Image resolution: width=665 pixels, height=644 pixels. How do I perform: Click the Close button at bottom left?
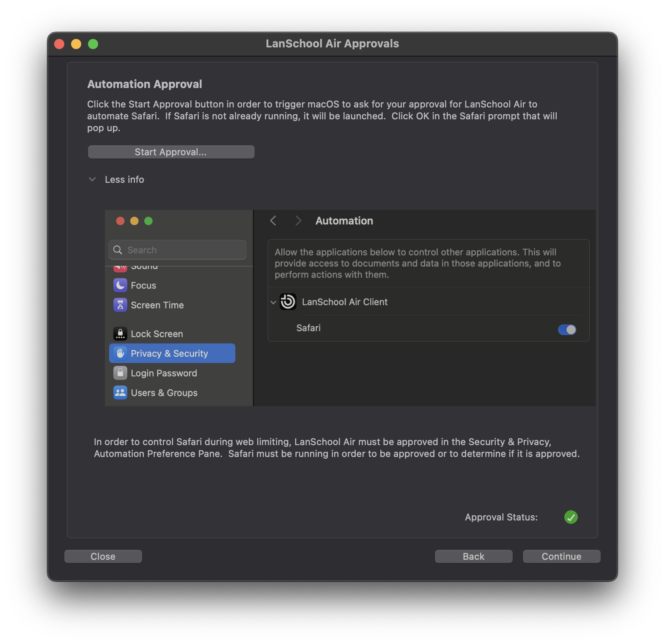(103, 556)
